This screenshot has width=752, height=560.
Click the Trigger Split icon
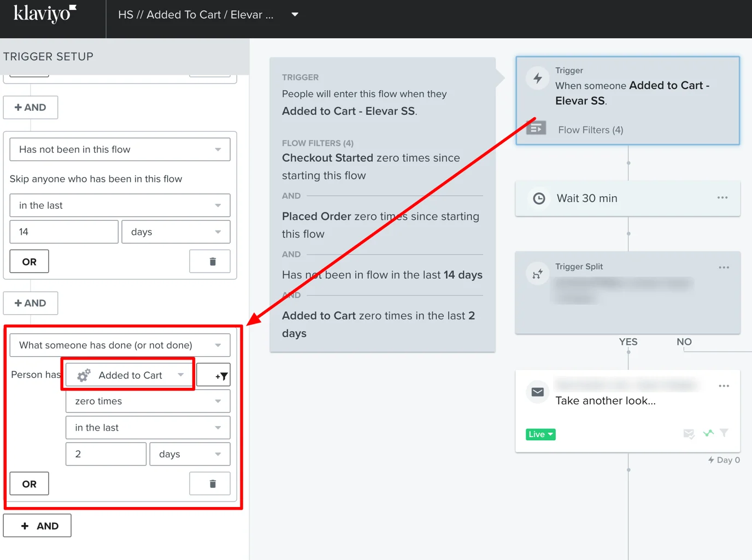[538, 274]
